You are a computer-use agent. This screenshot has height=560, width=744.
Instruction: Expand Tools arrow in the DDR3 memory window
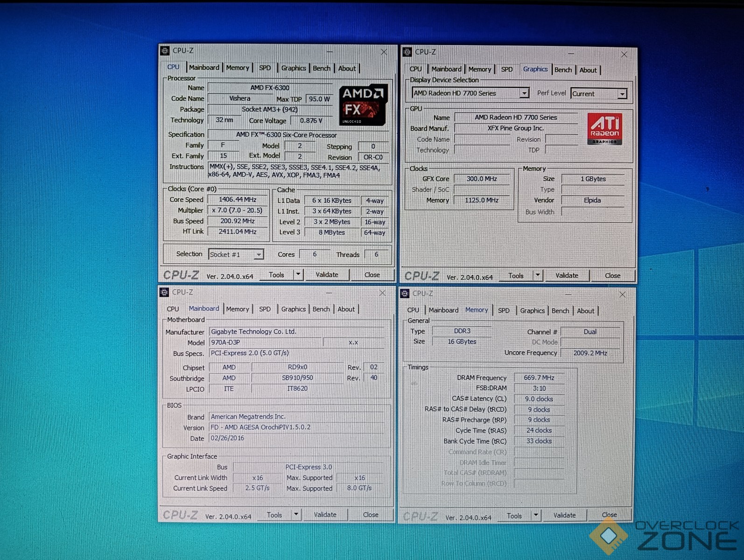536,515
